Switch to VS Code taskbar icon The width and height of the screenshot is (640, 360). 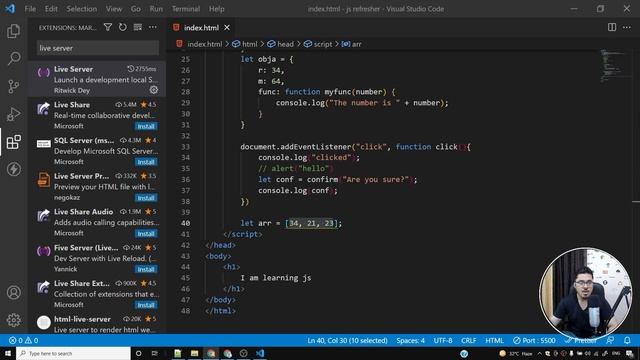coord(260,353)
